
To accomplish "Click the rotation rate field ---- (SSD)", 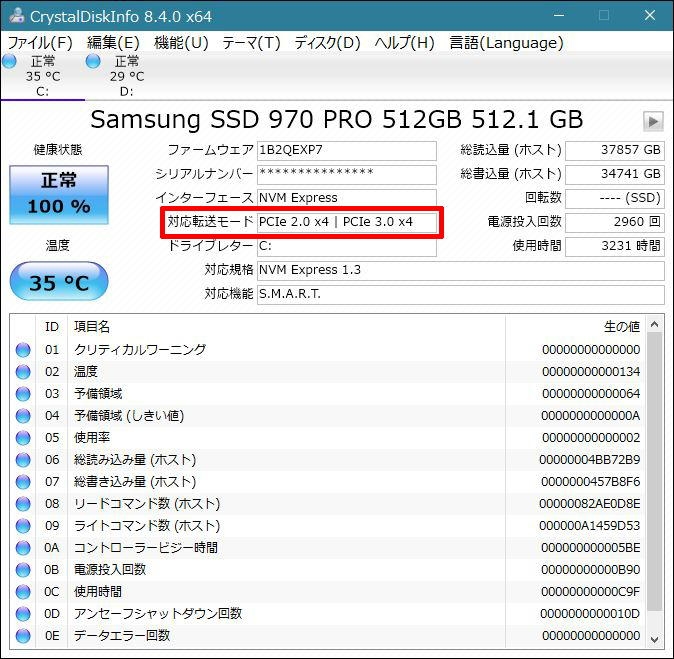I will coord(615,199).
